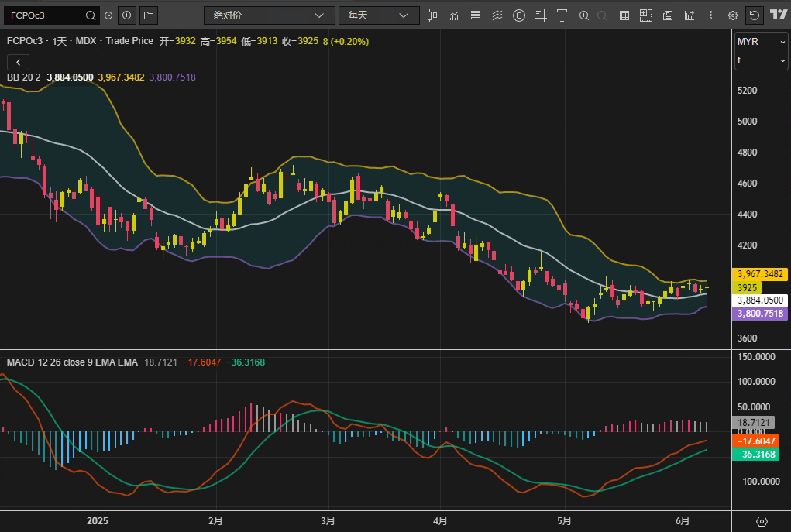Open the data table view icon
791x532 pixels.
(624, 15)
